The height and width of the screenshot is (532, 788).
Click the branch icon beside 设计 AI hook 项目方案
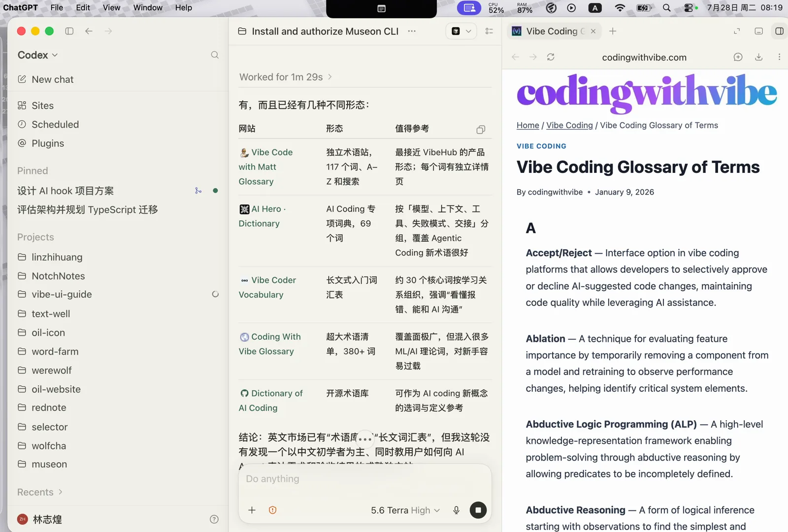[x=198, y=191]
